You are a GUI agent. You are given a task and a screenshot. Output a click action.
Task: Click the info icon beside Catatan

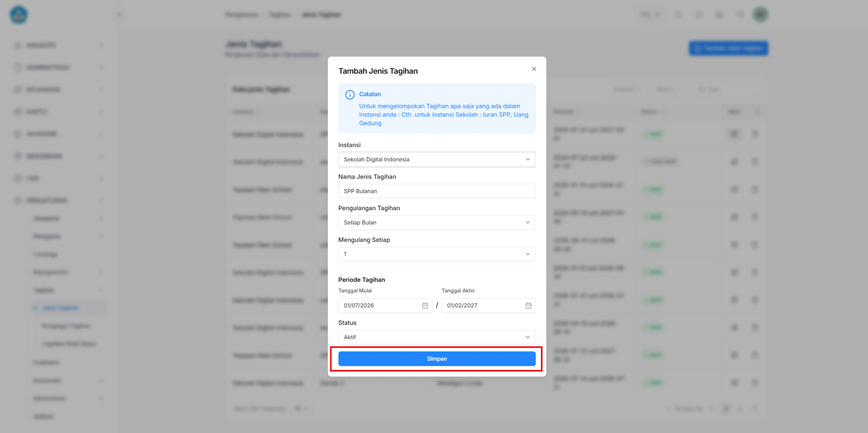[x=350, y=95]
